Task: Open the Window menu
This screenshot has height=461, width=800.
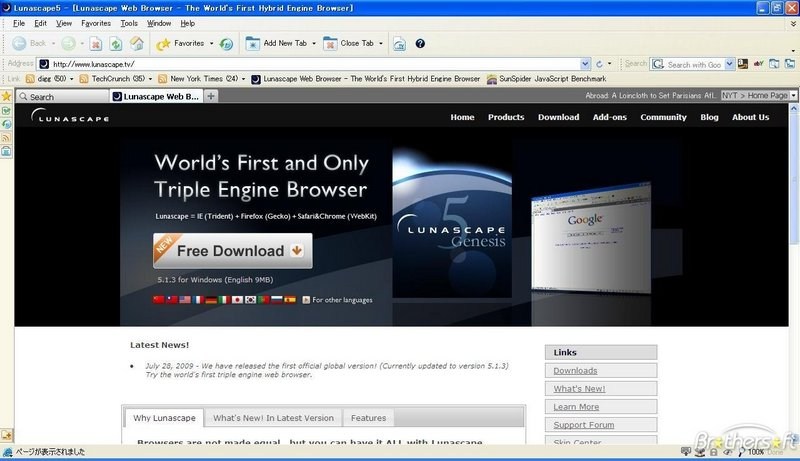Action: pyautogui.click(x=159, y=23)
